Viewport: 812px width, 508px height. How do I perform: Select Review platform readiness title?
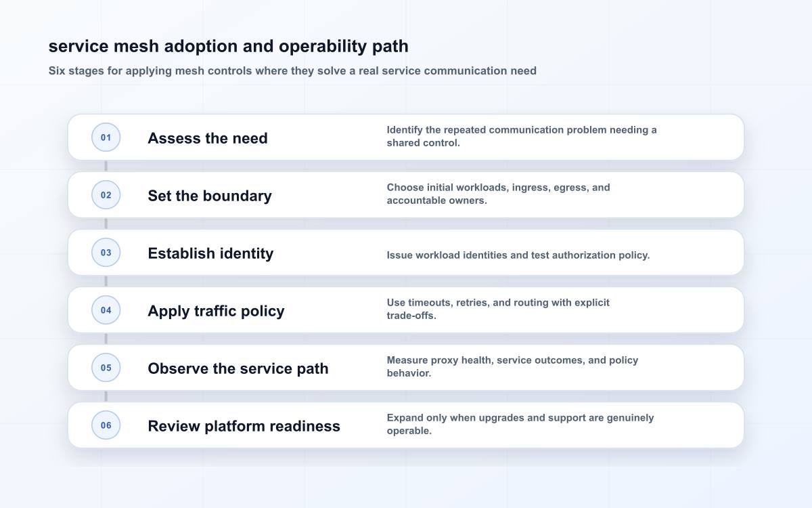click(x=244, y=426)
